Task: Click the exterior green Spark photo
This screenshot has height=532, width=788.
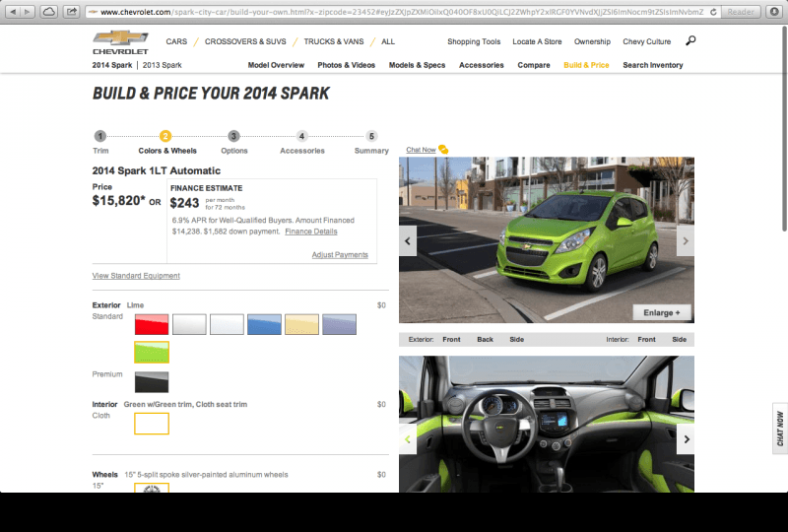Action: (547, 239)
